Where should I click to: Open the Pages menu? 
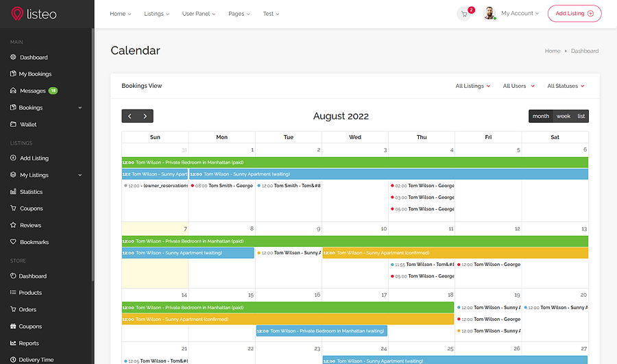point(239,14)
